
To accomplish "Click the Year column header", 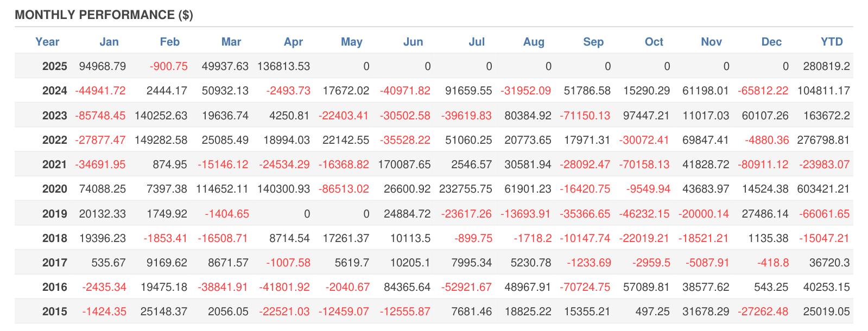I will (x=47, y=42).
